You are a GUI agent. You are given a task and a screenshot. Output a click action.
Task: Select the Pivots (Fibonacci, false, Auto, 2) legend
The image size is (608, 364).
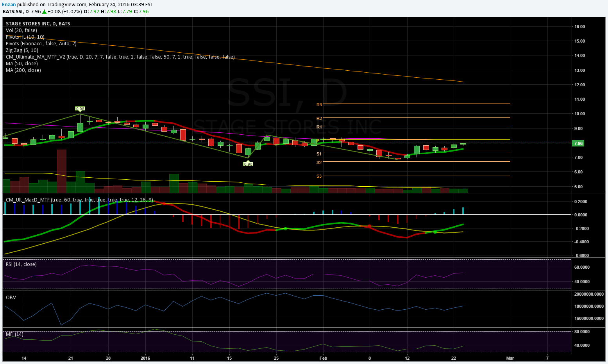tap(41, 44)
